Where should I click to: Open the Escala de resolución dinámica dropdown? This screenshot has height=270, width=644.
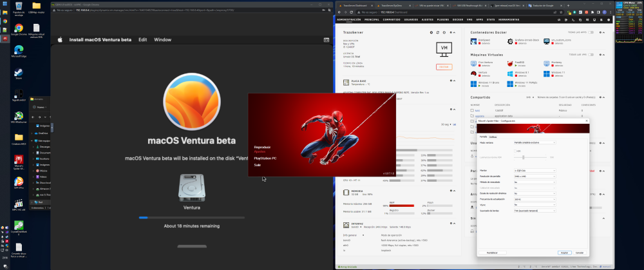[535, 193]
